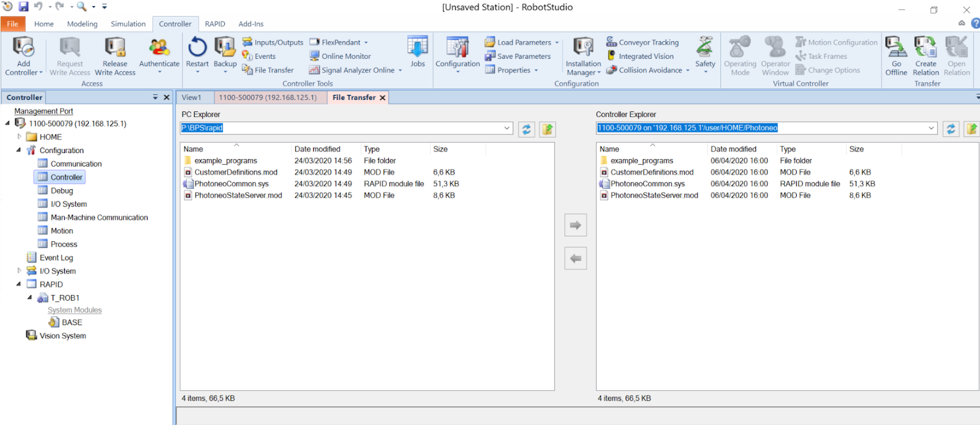Refresh the PC Explorer listing

(526, 129)
